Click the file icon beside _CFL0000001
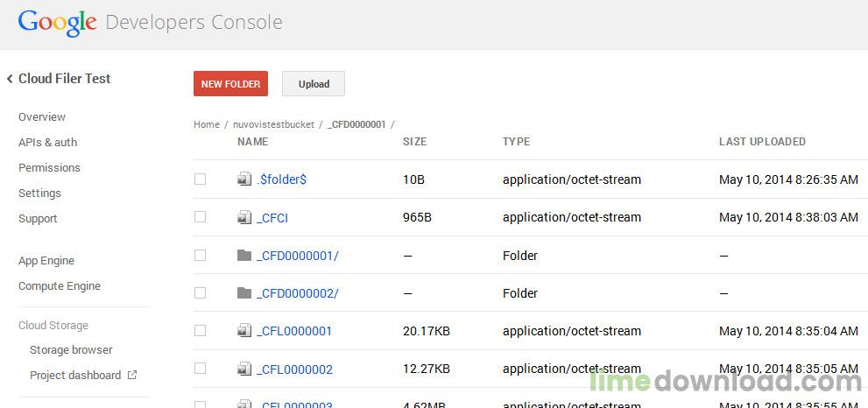Viewport: 868px width, 408px height. (244, 331)
